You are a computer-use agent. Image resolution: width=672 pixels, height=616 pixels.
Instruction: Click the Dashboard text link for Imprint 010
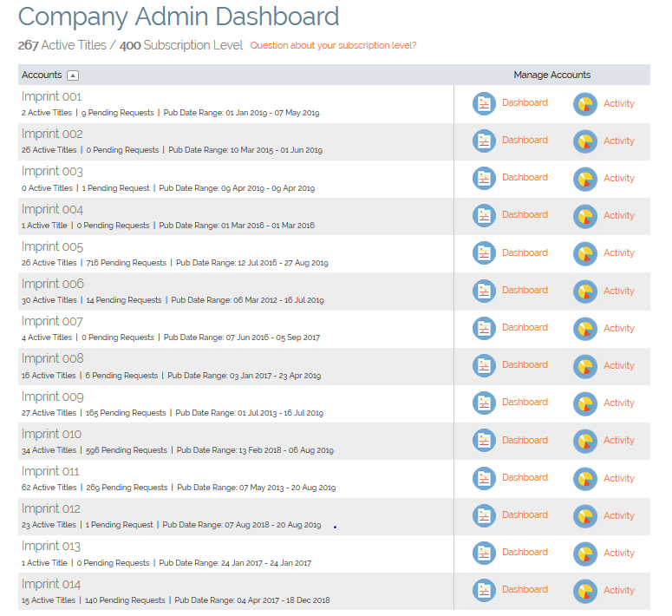tap(525, 440)
